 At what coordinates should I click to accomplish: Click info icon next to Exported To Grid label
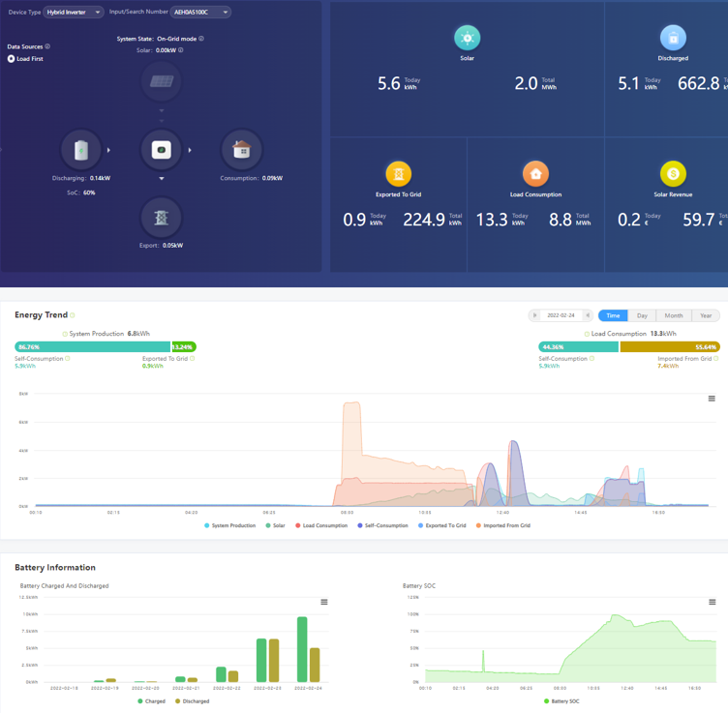pyautogui.click(x=193, y=358)
